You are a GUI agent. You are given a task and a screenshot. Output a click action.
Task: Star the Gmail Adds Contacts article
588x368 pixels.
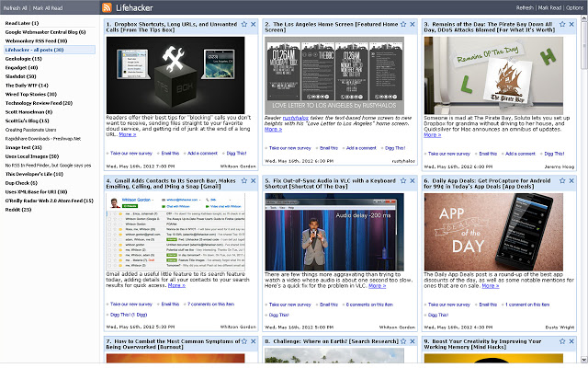coord(244,180)
